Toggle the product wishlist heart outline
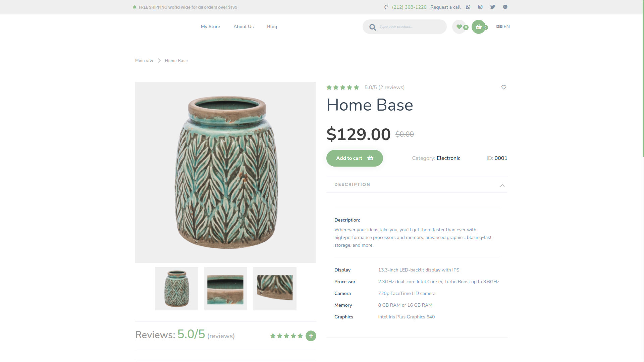644x362 pixels. [503, 87]
